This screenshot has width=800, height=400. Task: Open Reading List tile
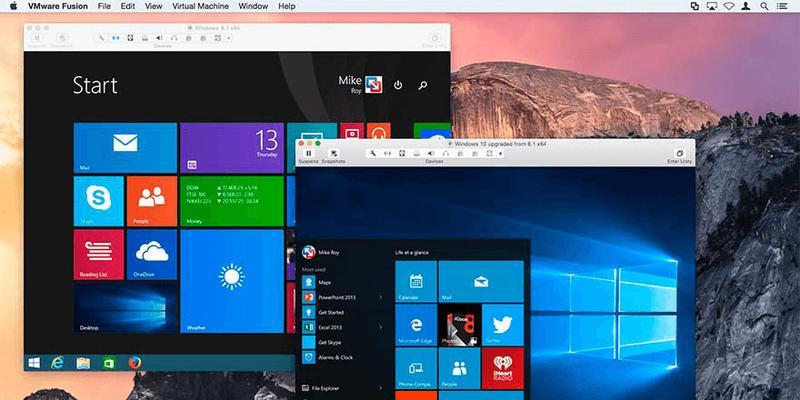pyautogui.click(x=99, y=255)
